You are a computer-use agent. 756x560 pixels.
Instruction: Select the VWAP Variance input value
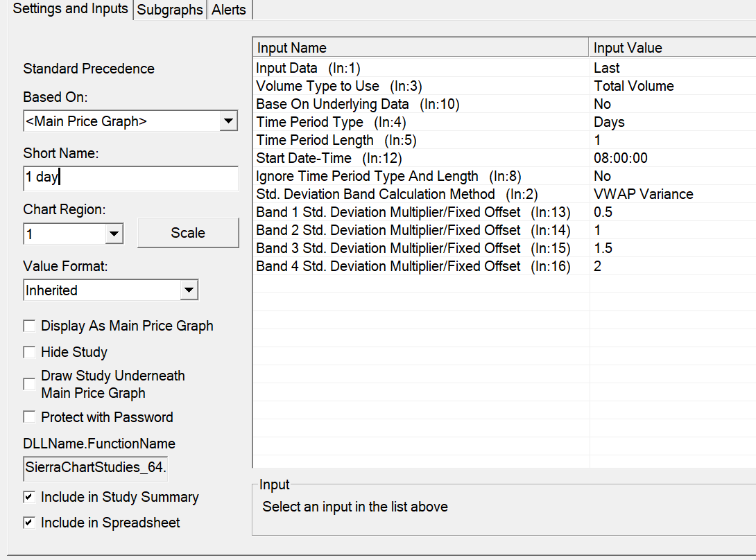point(643,194)
